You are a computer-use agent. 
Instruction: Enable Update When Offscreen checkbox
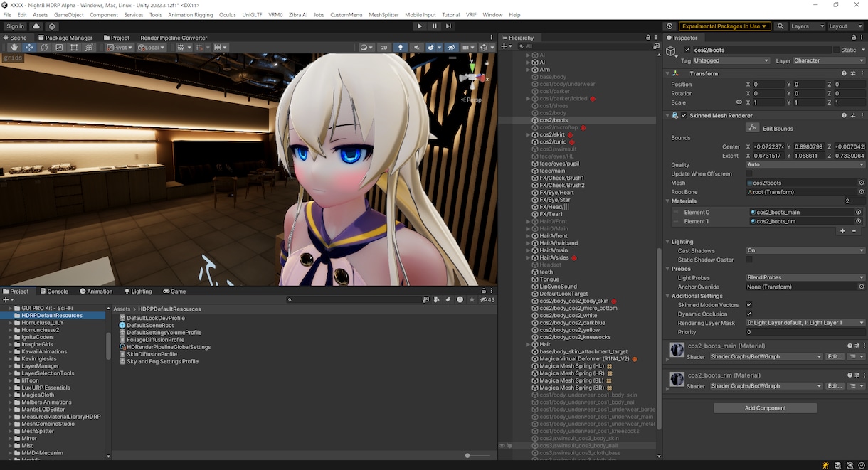(x=748, y=173)
